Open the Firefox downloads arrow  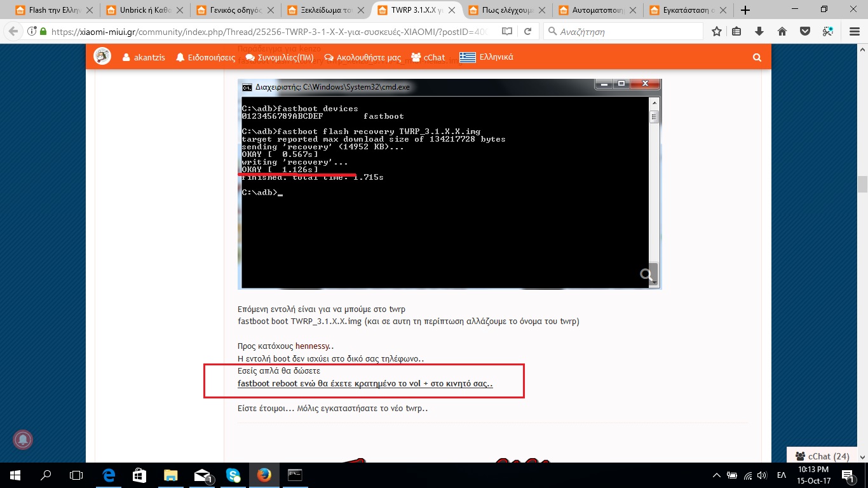[x=759, y=32]
